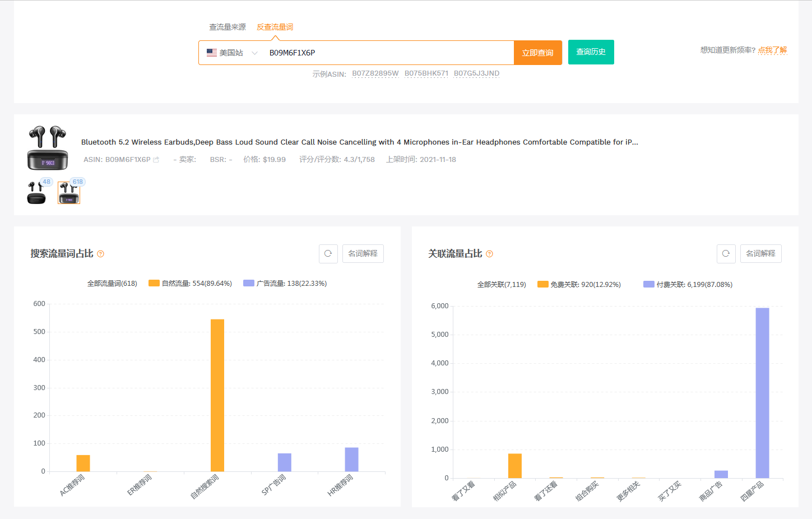Click the US flag icon
The height and width of the screenshot is (519, 812).
coord(212,53)
